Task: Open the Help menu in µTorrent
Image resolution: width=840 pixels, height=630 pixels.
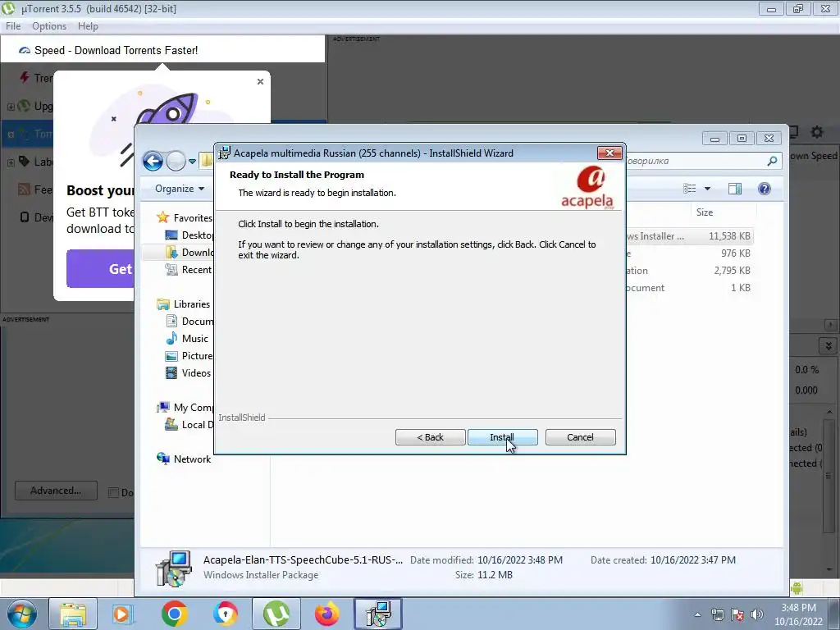Action: 88,26
